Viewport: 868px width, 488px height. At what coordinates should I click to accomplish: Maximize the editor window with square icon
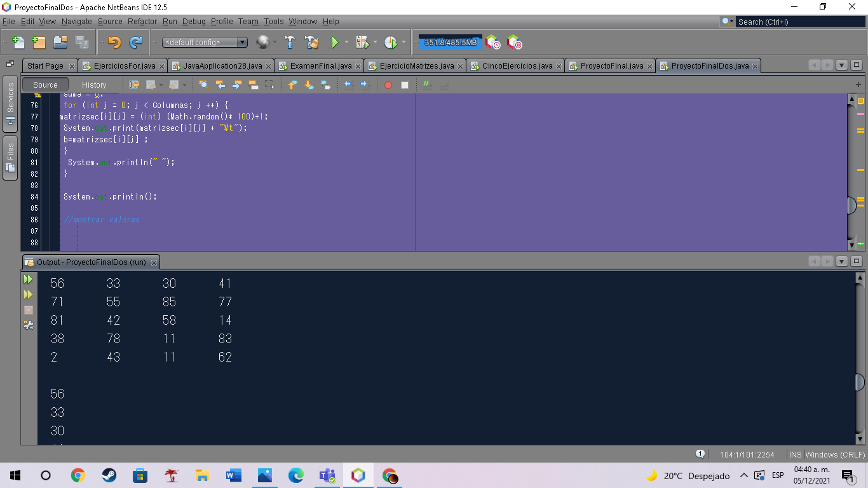[x=856, y=65]
